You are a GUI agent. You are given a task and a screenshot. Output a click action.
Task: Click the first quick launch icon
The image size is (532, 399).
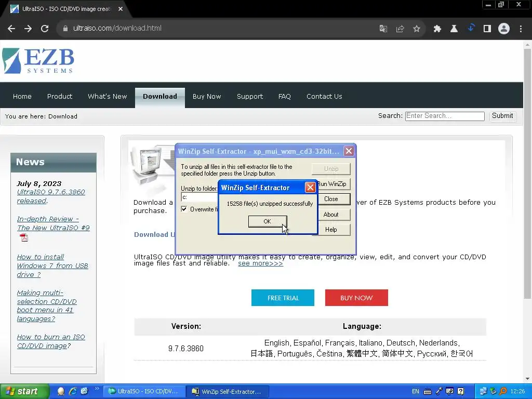pyautogui.click(x=61, y=391)
